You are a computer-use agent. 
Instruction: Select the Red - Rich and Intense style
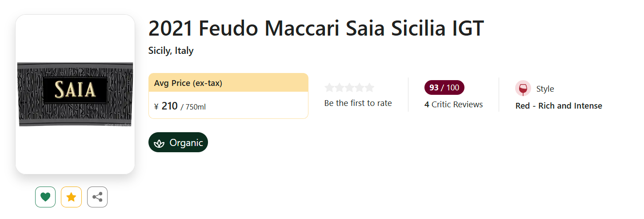point(559,106)
